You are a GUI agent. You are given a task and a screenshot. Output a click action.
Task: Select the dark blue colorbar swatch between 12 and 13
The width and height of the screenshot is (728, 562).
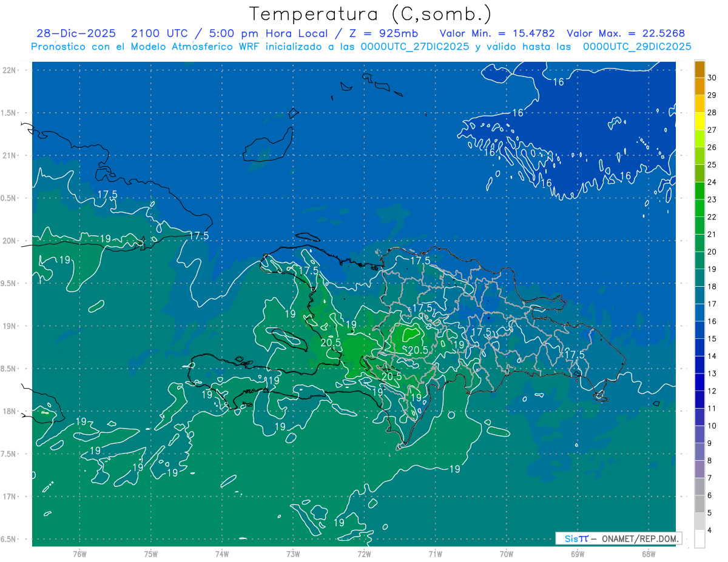tap(699, 383)
